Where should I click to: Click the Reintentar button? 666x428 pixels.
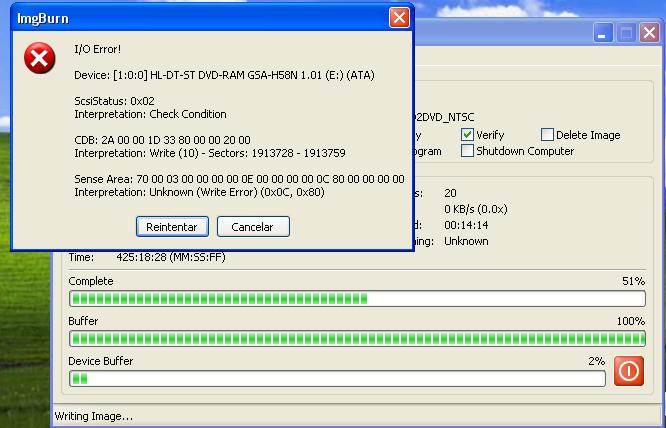pyautogui.click(x=172, y=227)
